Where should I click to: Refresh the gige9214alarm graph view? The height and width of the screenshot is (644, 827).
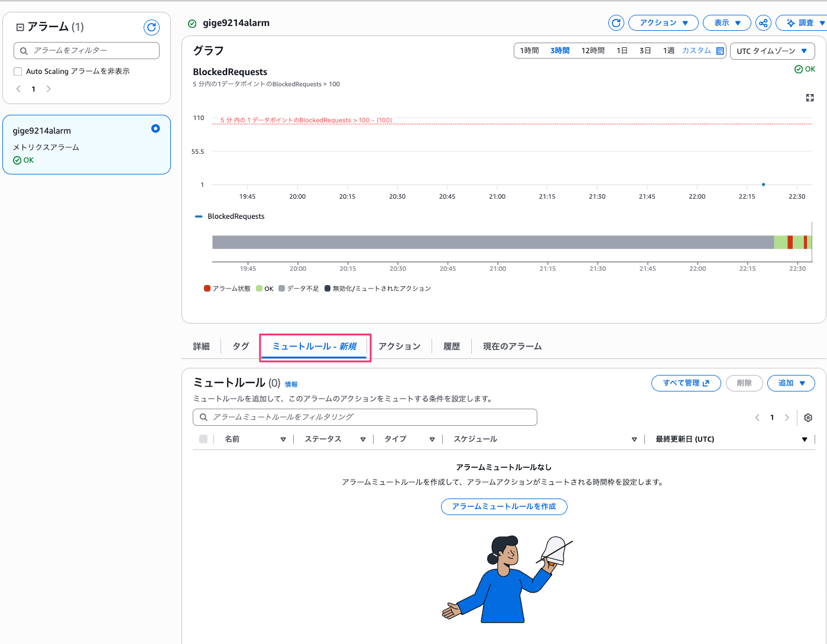(x=616, y=22)
